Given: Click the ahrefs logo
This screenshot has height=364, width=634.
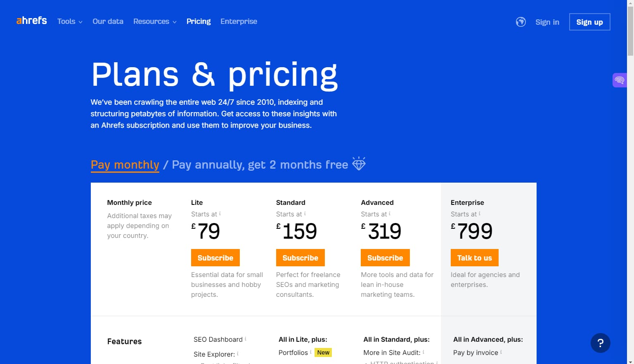Looking at the screenshot, I should click(x=31, y=21).
